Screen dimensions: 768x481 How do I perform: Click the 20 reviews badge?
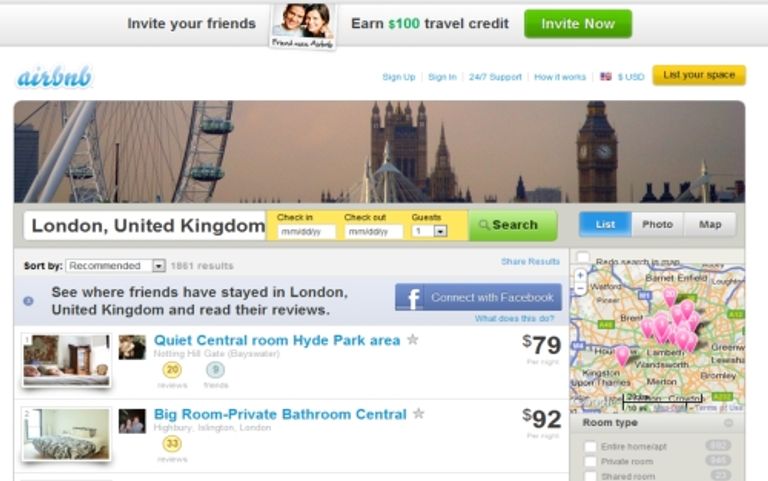[x=172, y=370]
